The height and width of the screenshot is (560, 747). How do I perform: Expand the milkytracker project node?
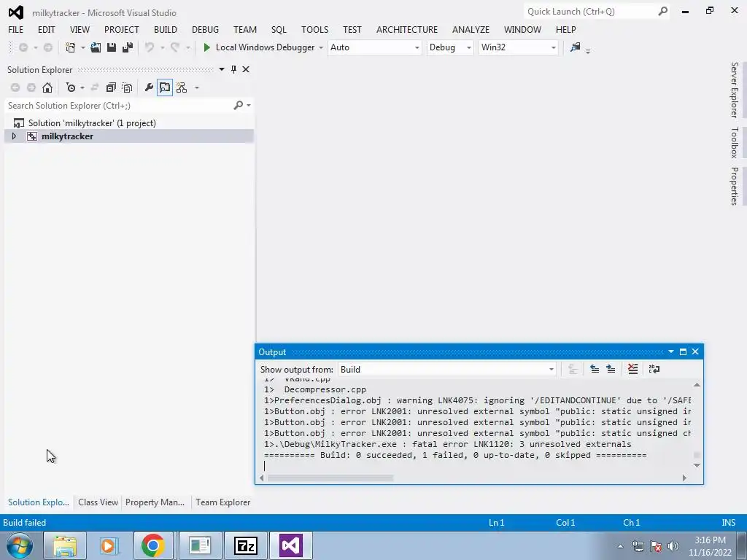pyautogui.click(x=14, y=136)
